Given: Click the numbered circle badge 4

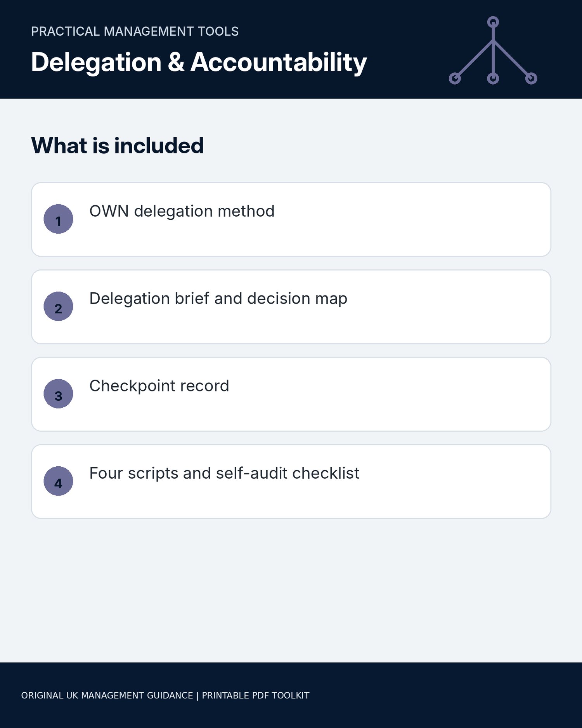Looking at the screenshot, I should [x=58, y=481].
